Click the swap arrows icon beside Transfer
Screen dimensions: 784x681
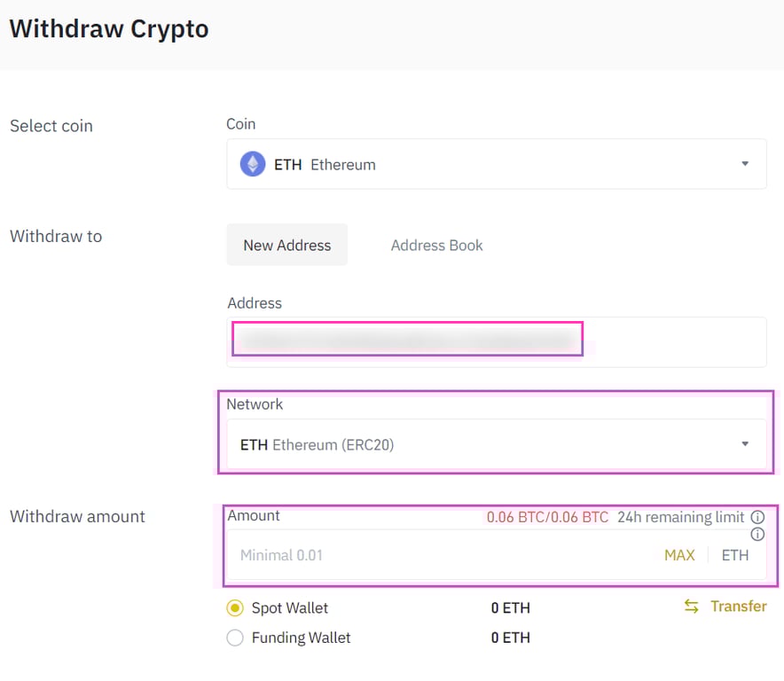coord(692,607)
